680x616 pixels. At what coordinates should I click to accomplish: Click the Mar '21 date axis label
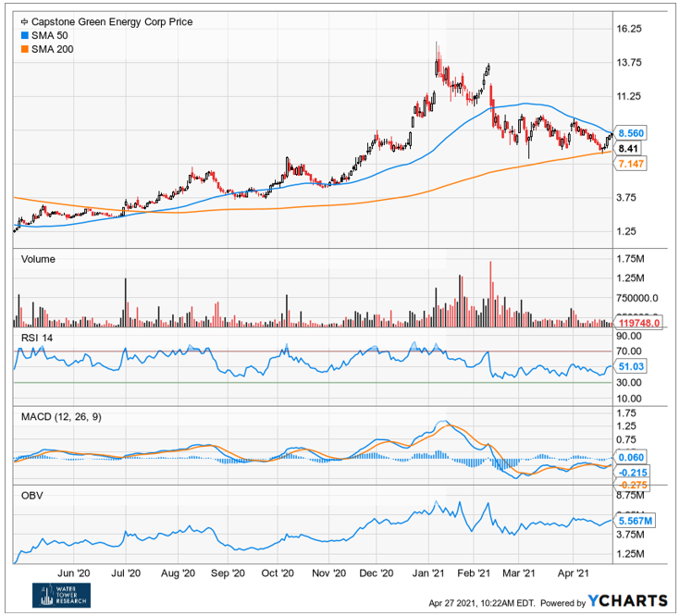tap(519, 573)
